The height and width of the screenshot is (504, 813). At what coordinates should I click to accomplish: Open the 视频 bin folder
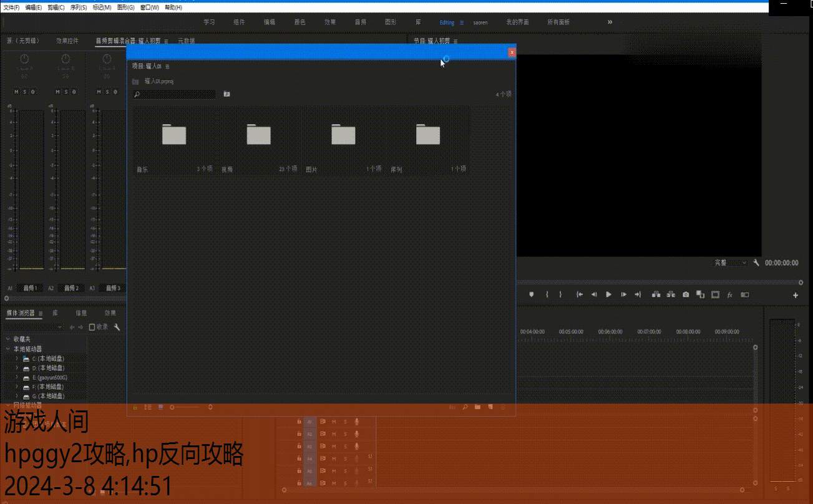pos(259,134)
